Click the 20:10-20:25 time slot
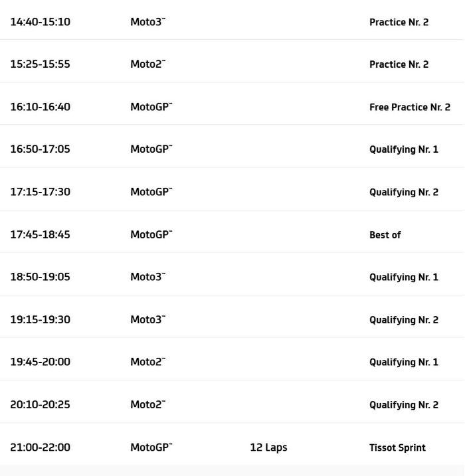 [x=40, y=404]
